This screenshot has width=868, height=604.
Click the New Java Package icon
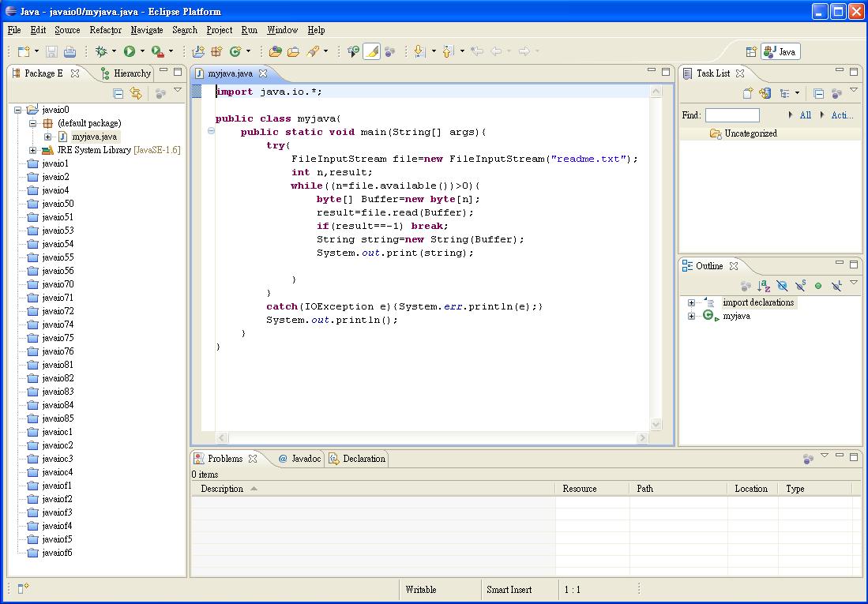point(216,51)
